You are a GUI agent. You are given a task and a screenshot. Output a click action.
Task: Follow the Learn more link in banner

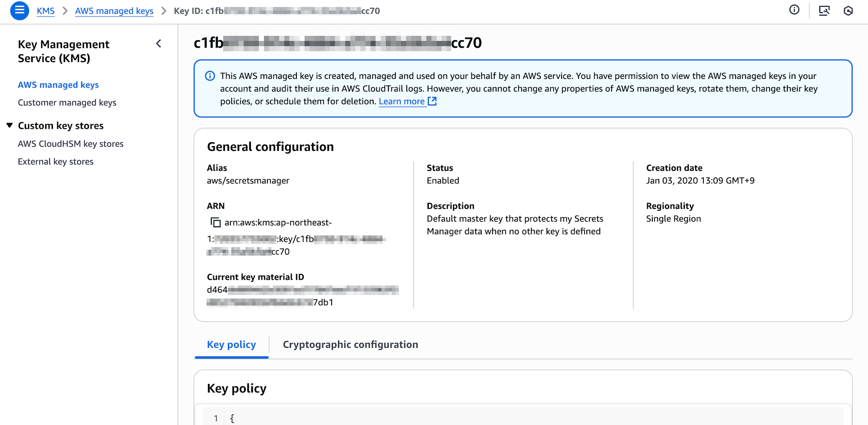coord(401,101)
